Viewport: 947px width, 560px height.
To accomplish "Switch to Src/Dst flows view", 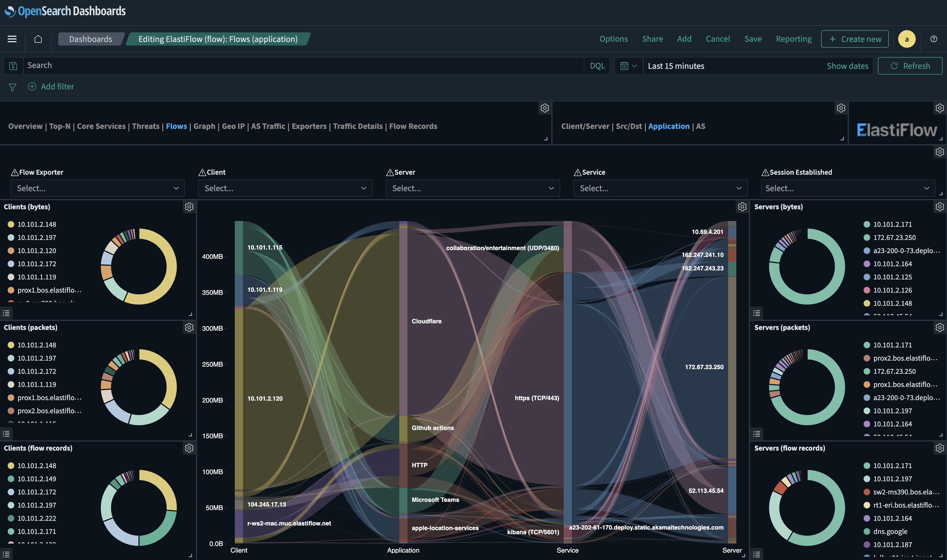I will tap(628, 126).
